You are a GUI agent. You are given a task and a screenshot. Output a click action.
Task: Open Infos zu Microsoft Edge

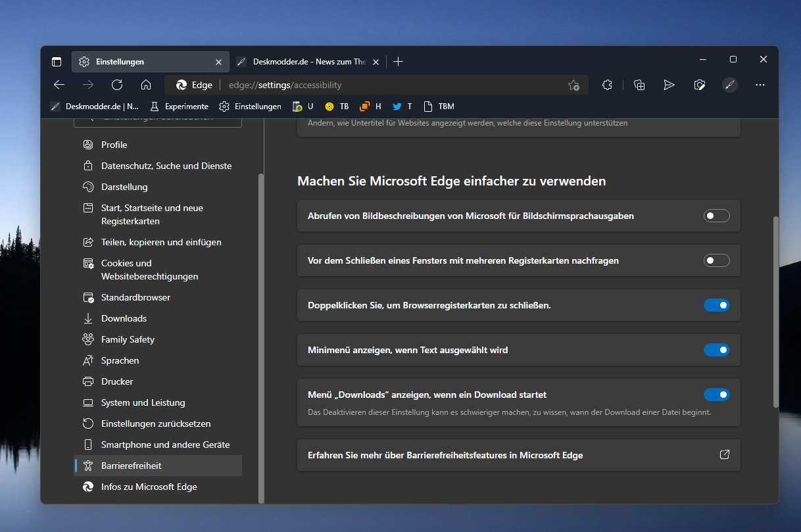coord(158,487)
